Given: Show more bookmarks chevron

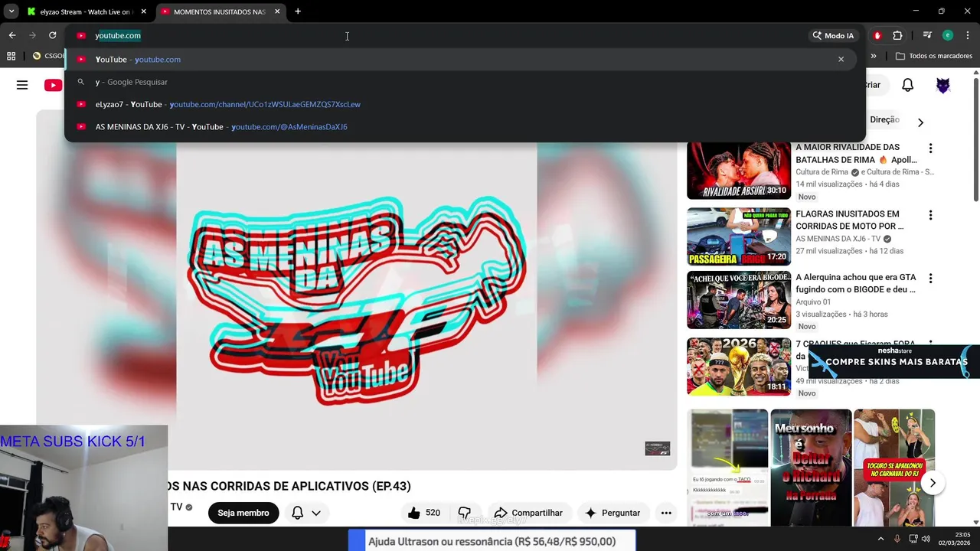Looking at the screenshot, I should click(x=874, y=56).
